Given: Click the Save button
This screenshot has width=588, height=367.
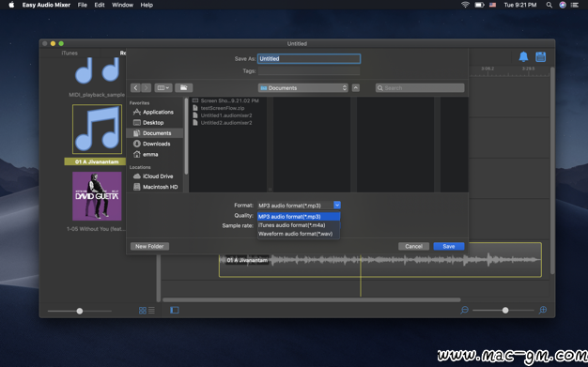Looking at the screenshot, I should pyautogui.click(x=449, y=246).
